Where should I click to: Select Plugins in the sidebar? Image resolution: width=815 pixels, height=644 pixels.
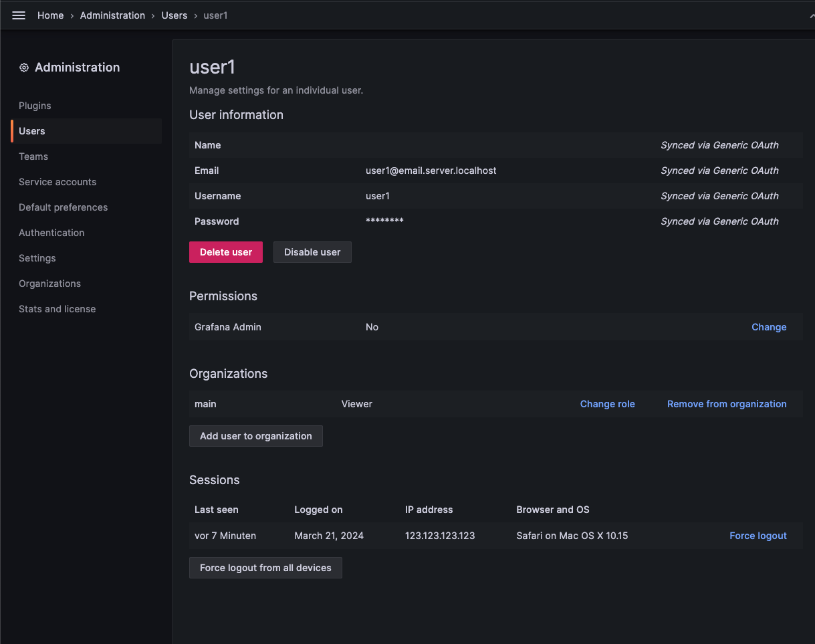click(34, 106)
